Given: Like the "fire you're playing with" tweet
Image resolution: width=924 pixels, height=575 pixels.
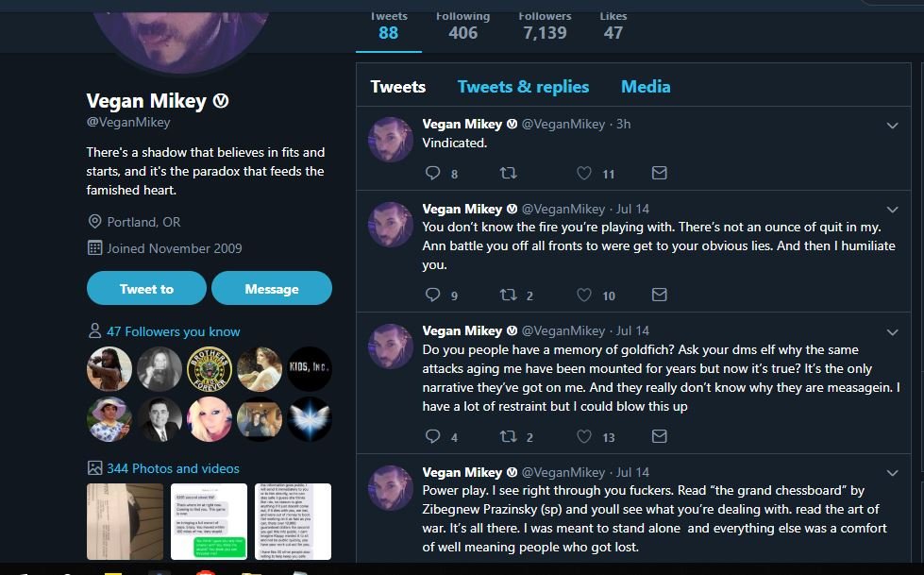Looking at the screenshot, I should (x=584, y=296).
